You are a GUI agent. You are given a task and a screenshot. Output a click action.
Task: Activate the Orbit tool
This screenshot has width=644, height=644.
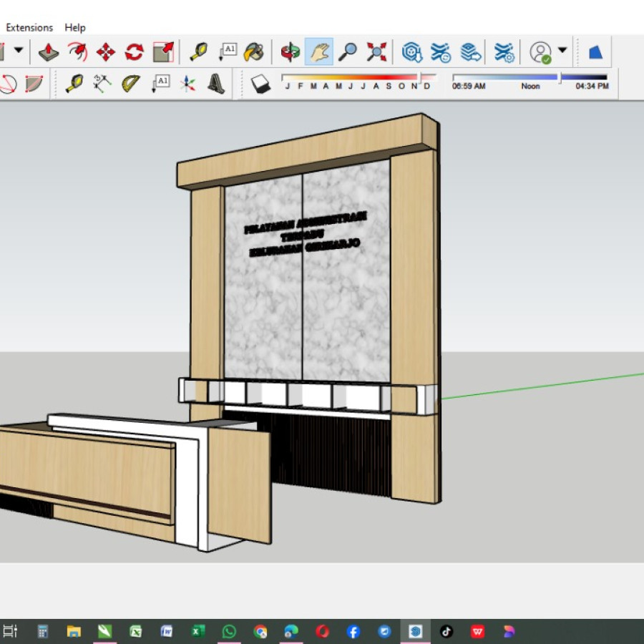coord(291,52)
